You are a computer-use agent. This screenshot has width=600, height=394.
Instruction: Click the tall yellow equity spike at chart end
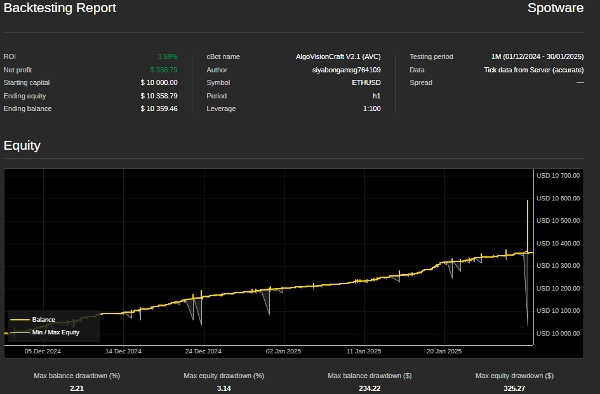tap(527, 226)
